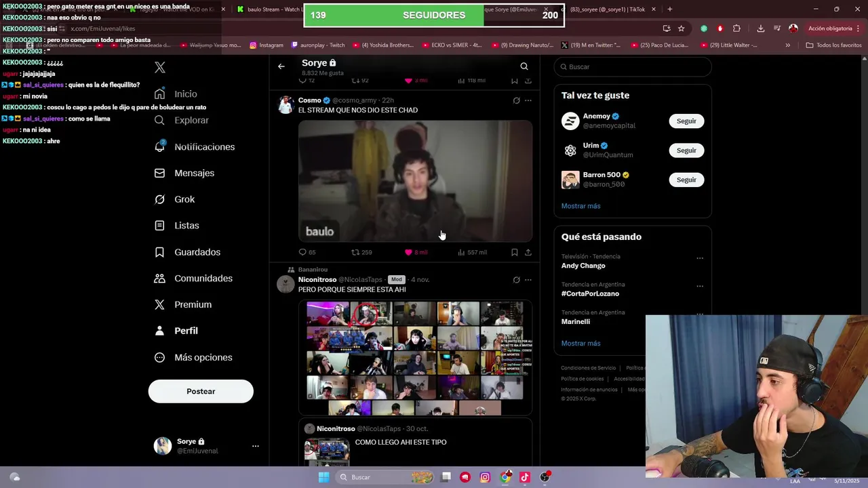
Task: Open Grok icon on Cosmo's post
Action: coord(516,100)
